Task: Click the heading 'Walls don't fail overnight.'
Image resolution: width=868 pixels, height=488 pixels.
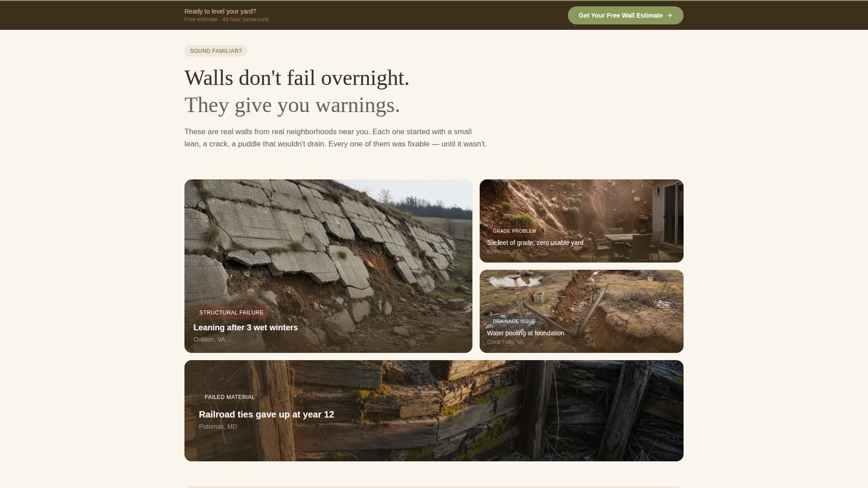Action: [297, 78]
